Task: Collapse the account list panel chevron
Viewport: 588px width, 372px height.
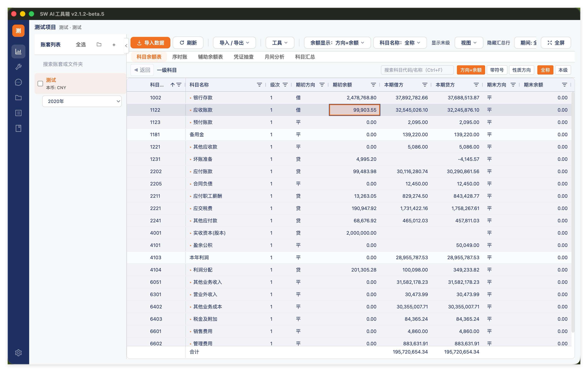Action: pos(126,46)
